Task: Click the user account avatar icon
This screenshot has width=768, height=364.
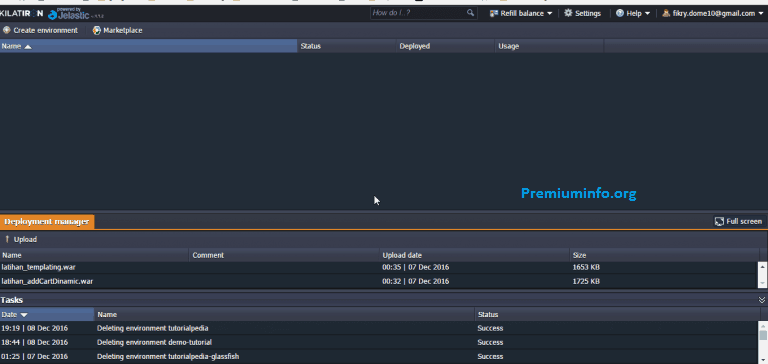Action: pos(666,13)
